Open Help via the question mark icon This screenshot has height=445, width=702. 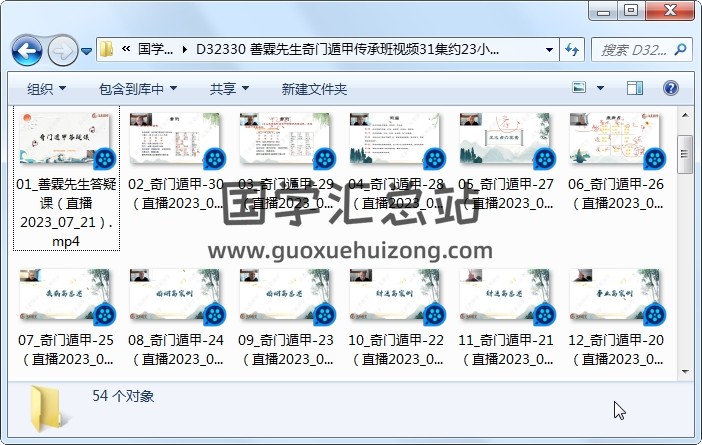coord(670,89)
